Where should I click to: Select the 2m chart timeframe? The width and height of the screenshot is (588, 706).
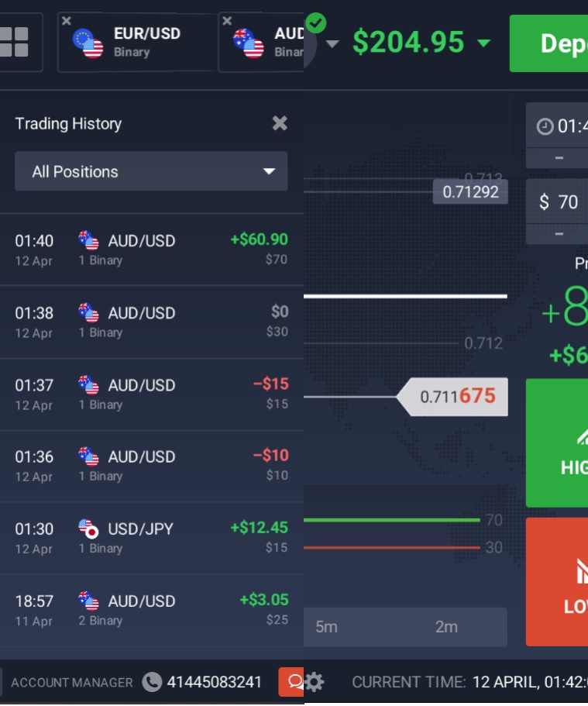click(446, 627)
